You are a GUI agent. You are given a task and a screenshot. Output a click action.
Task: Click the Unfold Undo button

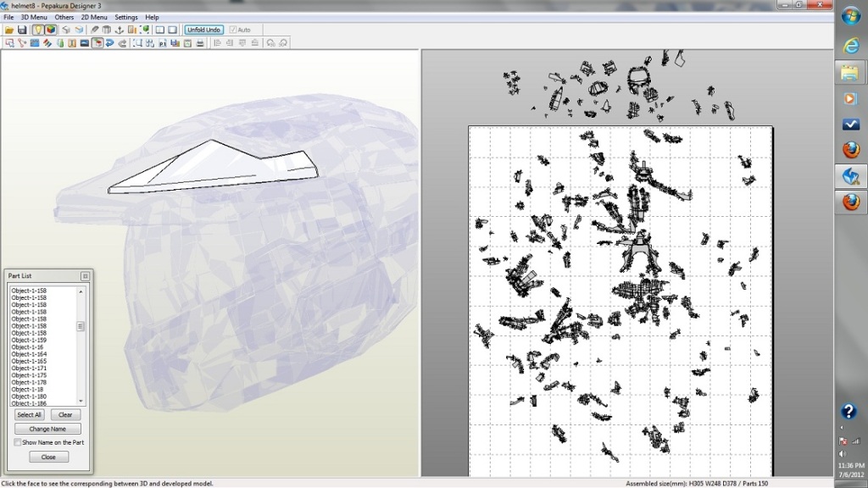pyautogui.click(x=203, y=30)
